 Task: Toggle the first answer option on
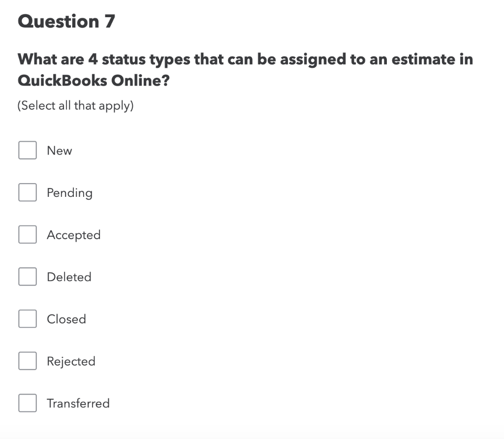tap(27, 150)
